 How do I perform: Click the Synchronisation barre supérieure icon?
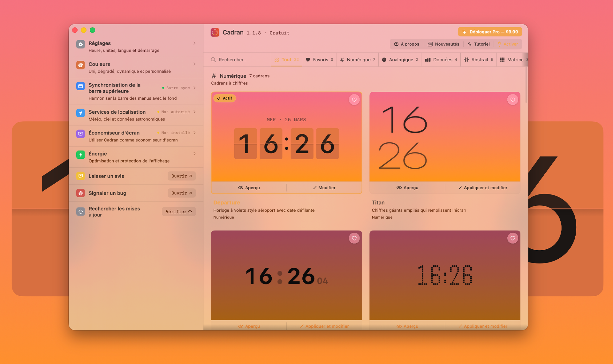80,86
